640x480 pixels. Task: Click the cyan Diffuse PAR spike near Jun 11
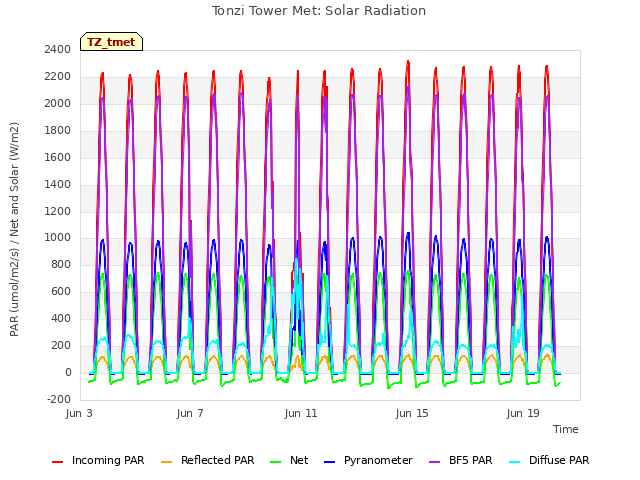pos(297,261)
